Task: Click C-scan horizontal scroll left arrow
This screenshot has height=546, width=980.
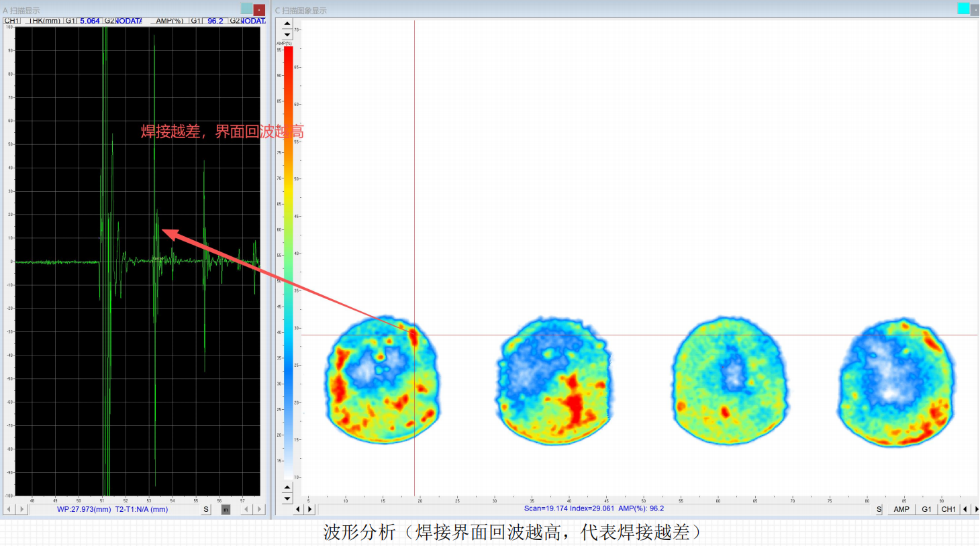Action: tap(298, 509)
